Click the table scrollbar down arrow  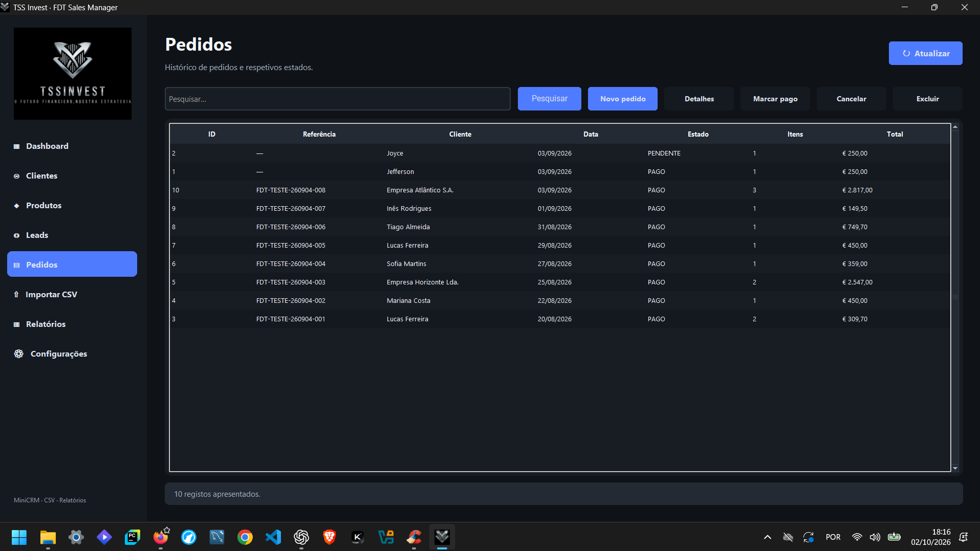955,468
